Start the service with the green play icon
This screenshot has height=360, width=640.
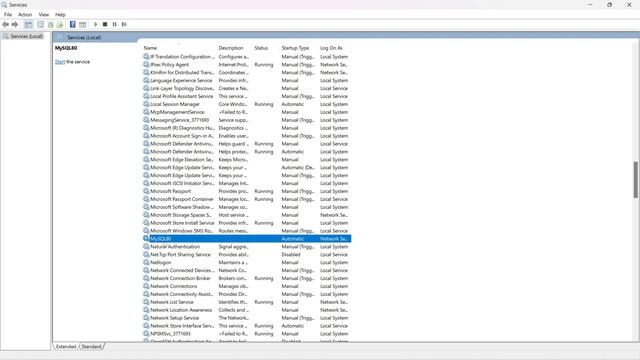click(96, 24)
